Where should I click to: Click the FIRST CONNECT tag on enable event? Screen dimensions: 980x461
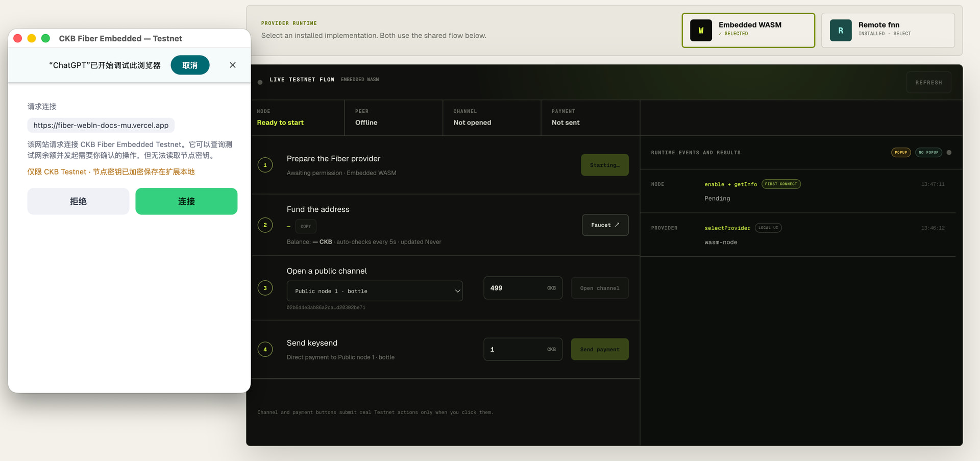tap(781, 184)
